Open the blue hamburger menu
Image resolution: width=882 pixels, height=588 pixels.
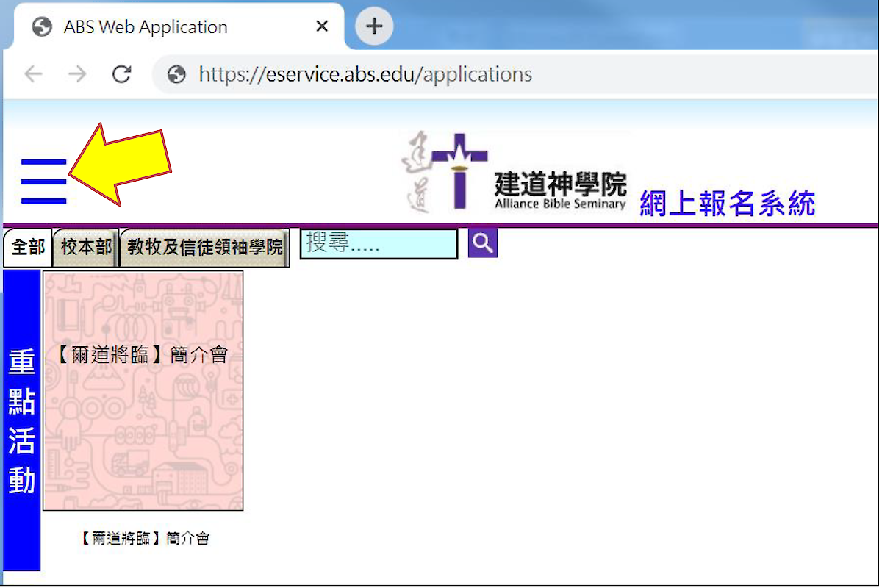pos(44,181)
